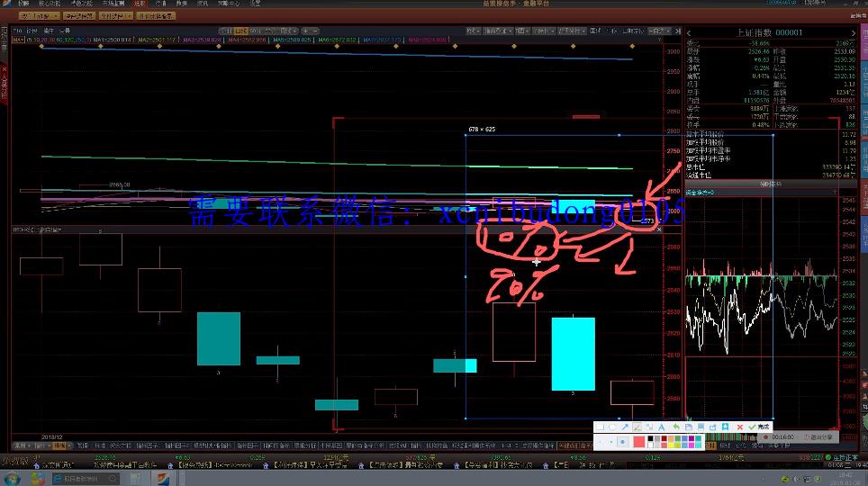Select the ellipse annotation tool
Screen dimensions: 868x486
[613, 427]
